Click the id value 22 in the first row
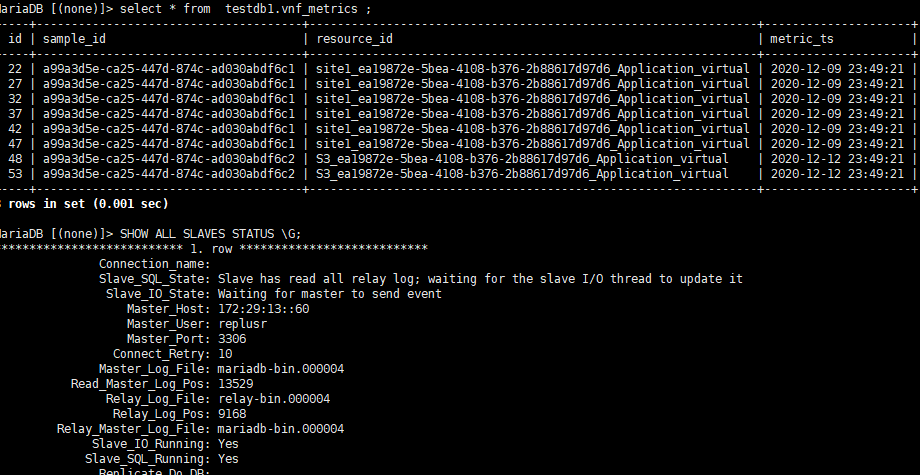The width and height of the screenshot is (920, 475). pos(15,68)
